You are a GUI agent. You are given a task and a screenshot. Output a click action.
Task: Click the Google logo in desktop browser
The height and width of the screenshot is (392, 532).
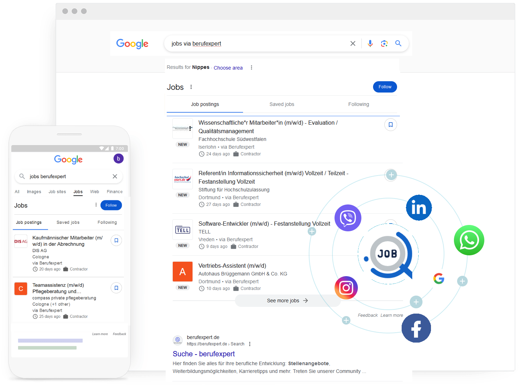pyautogui.click(x=132, y=44)
